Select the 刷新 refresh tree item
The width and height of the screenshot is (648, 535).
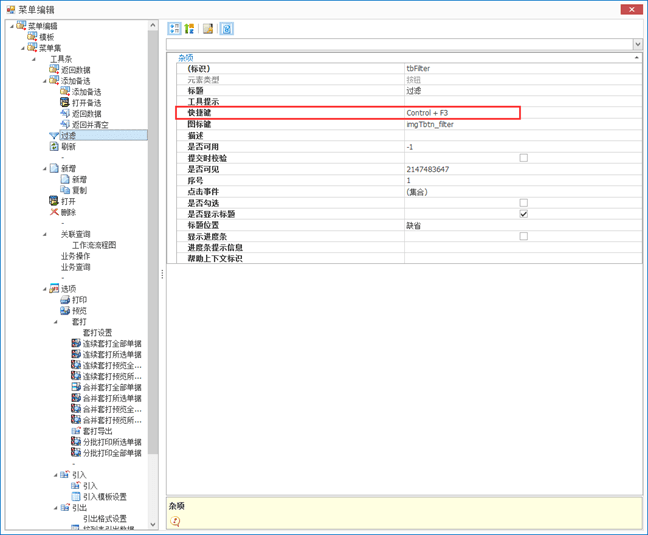[x=67, y=147]
